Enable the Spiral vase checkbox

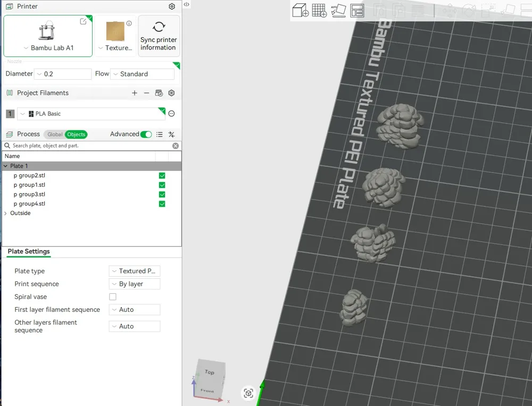[x=113, y=297]
